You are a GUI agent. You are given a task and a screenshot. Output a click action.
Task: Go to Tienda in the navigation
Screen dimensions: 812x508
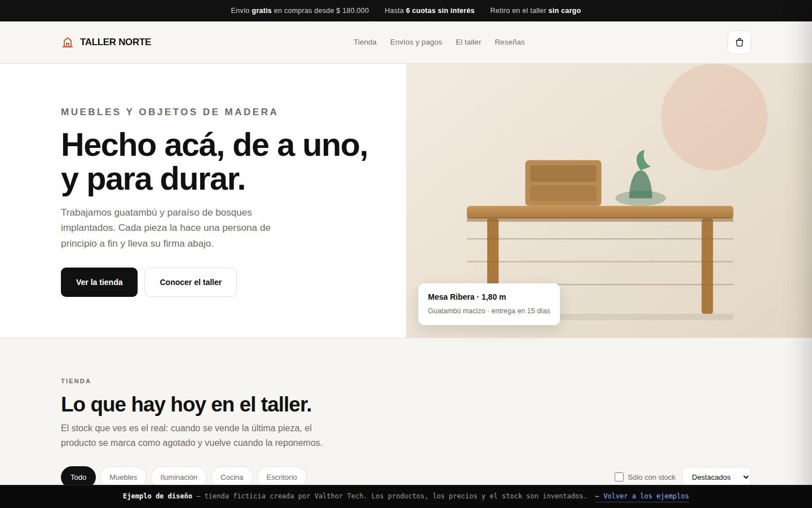(365, 42)
